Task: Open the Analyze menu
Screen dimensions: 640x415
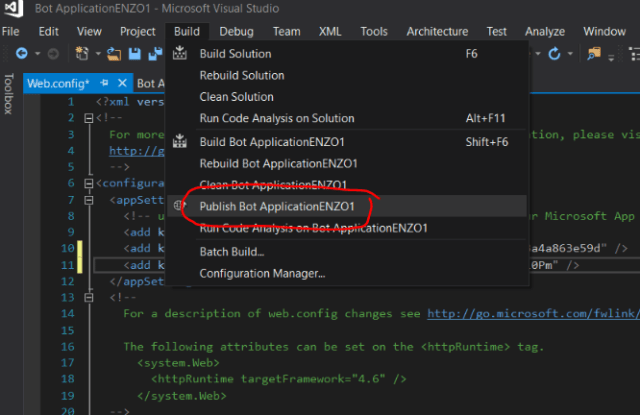Action: 545,31
